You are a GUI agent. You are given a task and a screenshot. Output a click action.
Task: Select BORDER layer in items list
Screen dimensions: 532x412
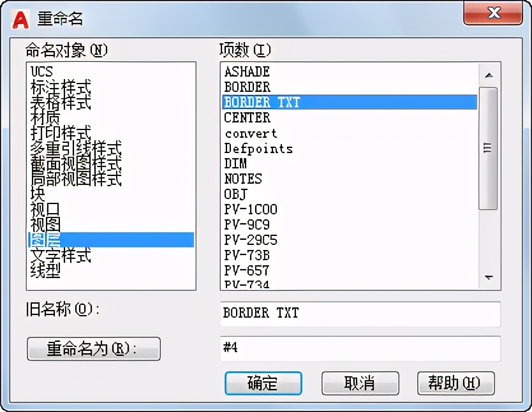tap(350, 87)
